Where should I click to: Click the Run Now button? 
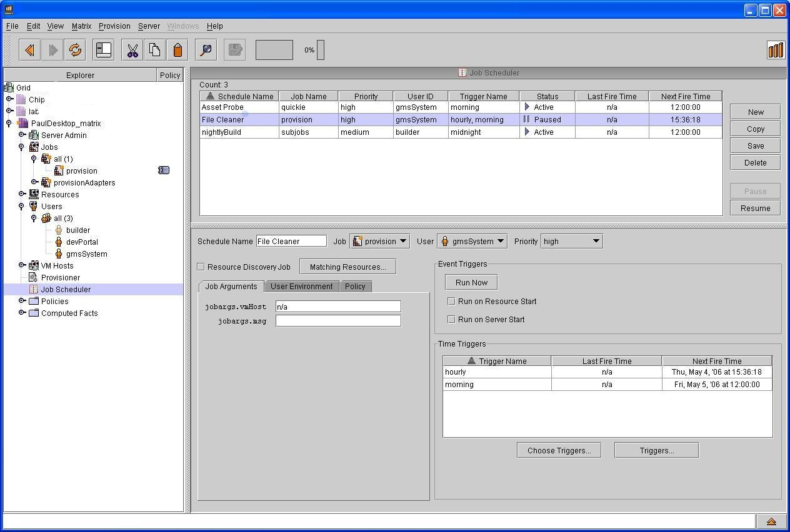[x=471, y=282]
